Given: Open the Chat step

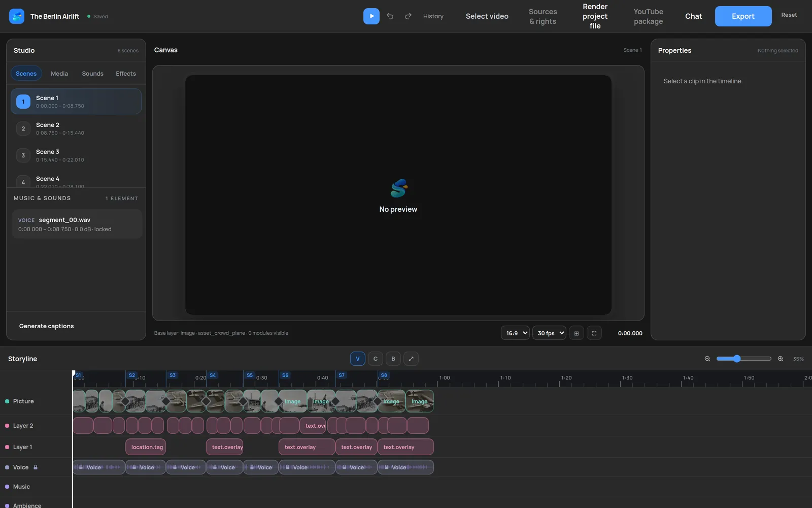Looking at the screenshot, I should tap(693, 16).
